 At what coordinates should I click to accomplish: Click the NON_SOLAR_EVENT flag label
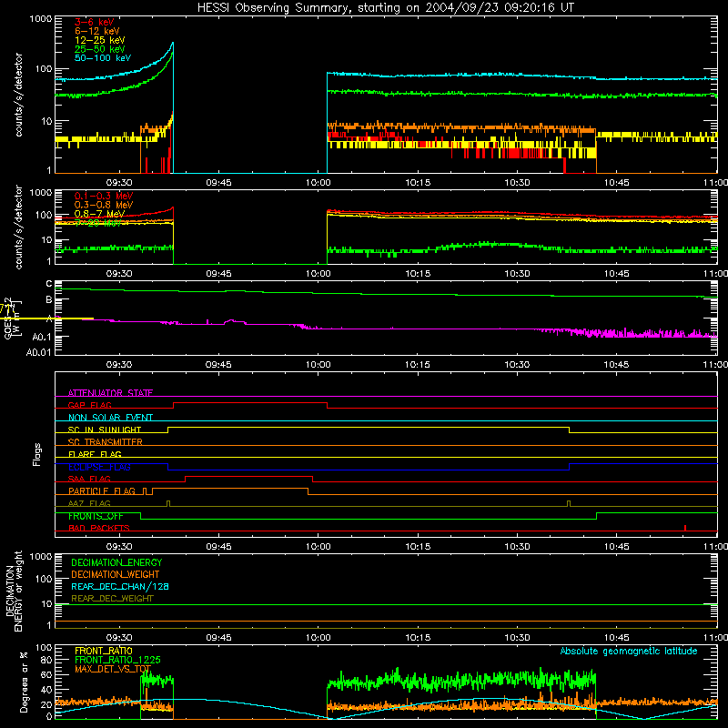(x=110, y=418)
